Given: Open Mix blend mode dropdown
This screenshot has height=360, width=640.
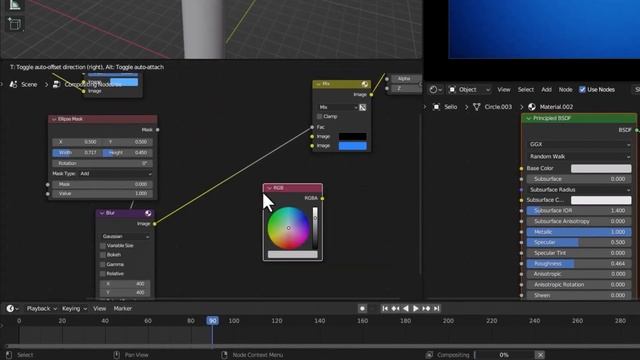Looking at the screenshot, I should tap(337, 107).
